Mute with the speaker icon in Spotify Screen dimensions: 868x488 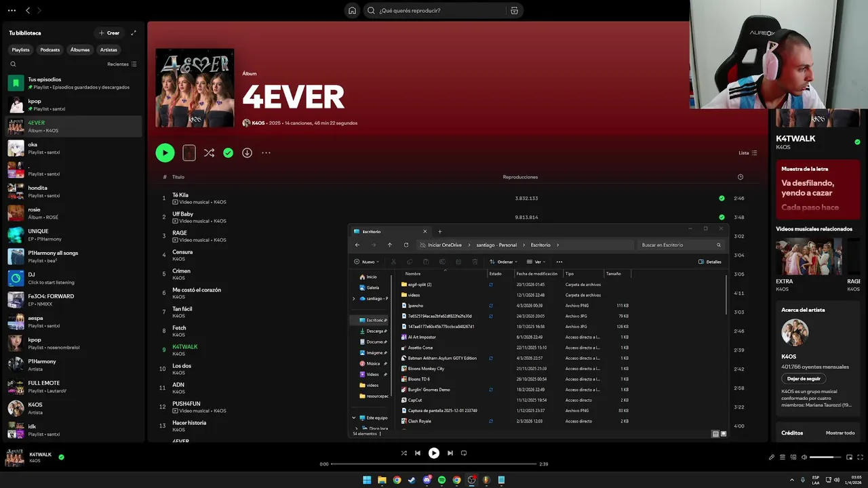pyautogui.click(x=804, y=457)
